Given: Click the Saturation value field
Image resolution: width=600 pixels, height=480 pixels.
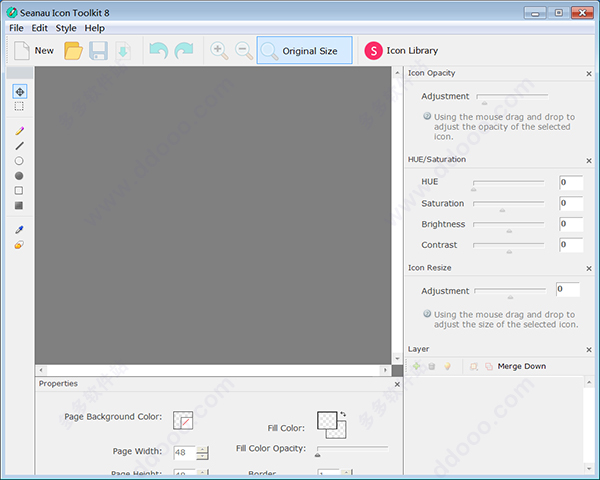Looking at the screenshot, I should pos(571,203).
